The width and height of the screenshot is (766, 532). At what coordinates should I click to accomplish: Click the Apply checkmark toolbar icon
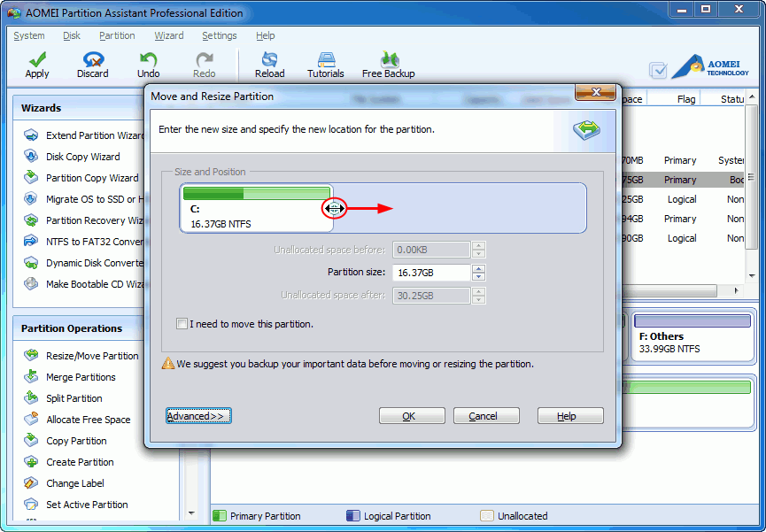click(37, 59)
